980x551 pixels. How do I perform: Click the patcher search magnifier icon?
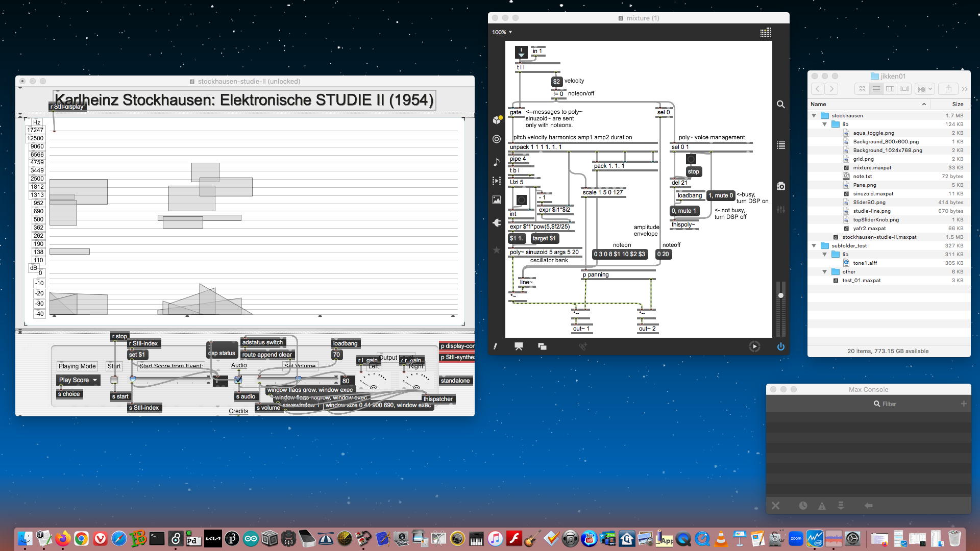(x=780, y=104)
